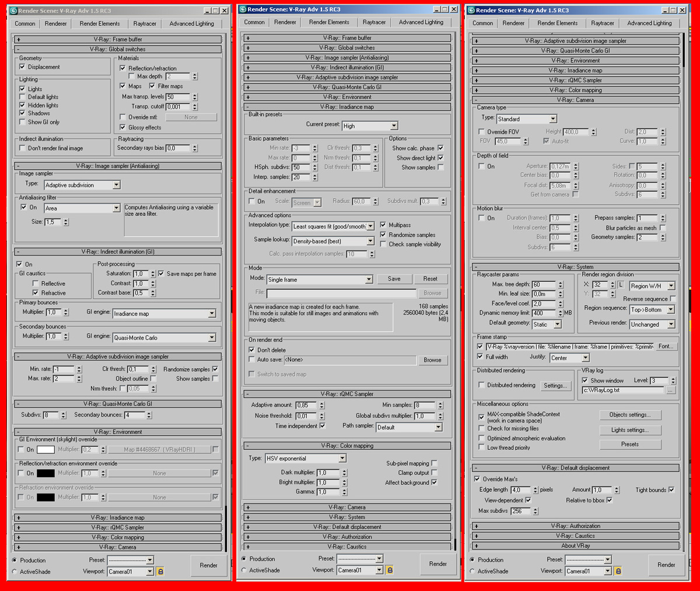Expand Frame buffer rollout in left window
The width and height of the screenshot is (700, 591).
(119, 40)
